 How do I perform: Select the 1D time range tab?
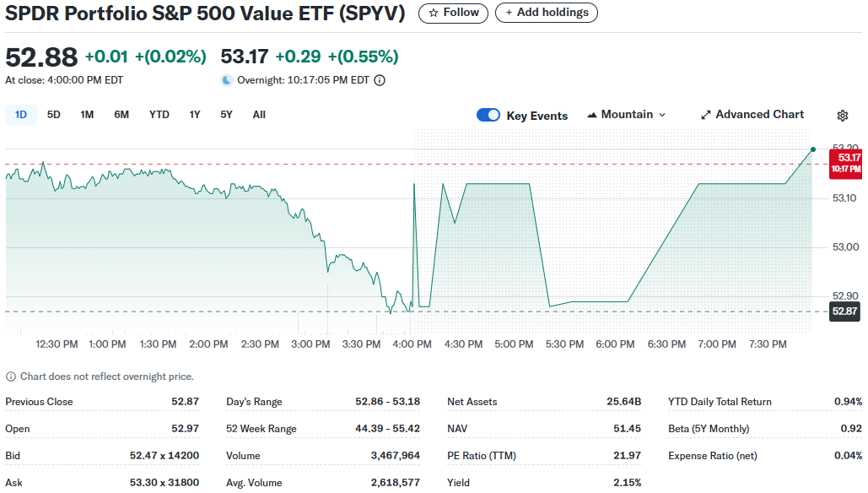(21, 115)
